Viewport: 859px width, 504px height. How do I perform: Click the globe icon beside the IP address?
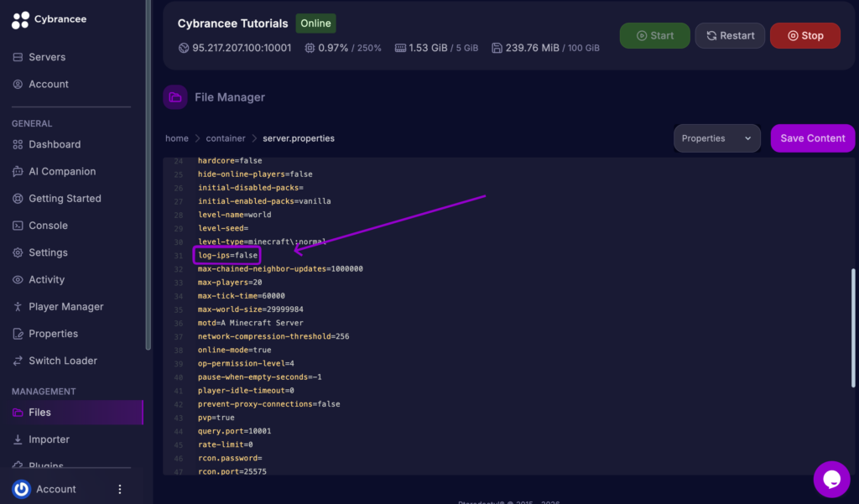click(x=184, y=48)
